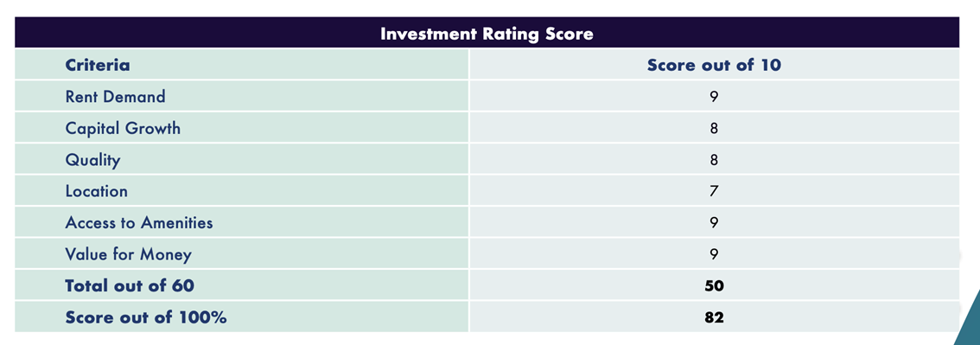Select the Value for Money score cell
Screen dimensions: 980x345
(x=714, y=255)
